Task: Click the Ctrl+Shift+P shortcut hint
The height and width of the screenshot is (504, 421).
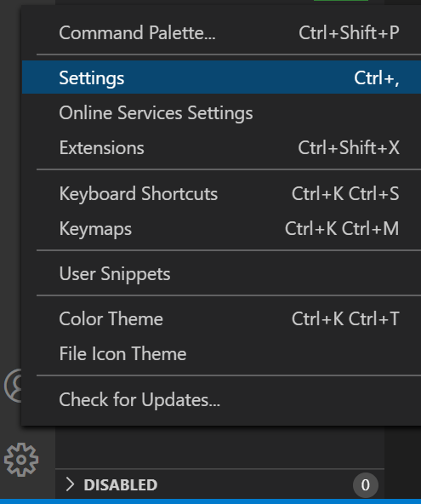Action: click(x=349, y=33)
